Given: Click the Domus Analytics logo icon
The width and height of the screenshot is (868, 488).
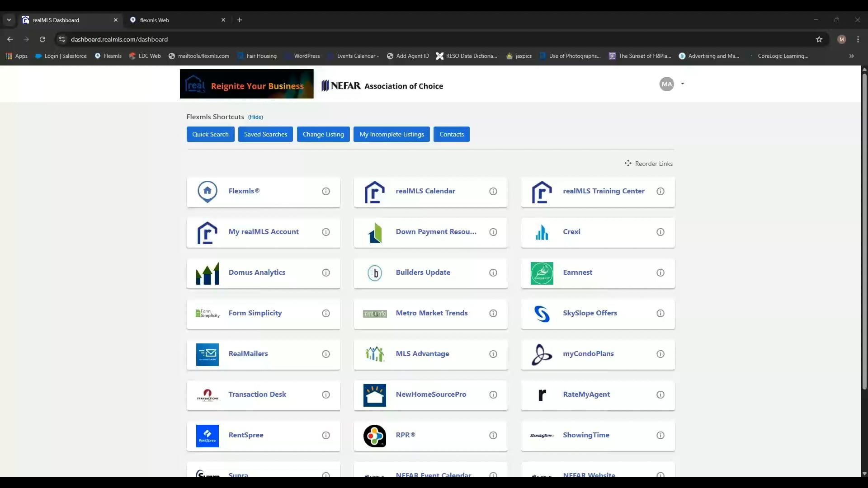Looking at the screenshot, I should tap(207, 273).
